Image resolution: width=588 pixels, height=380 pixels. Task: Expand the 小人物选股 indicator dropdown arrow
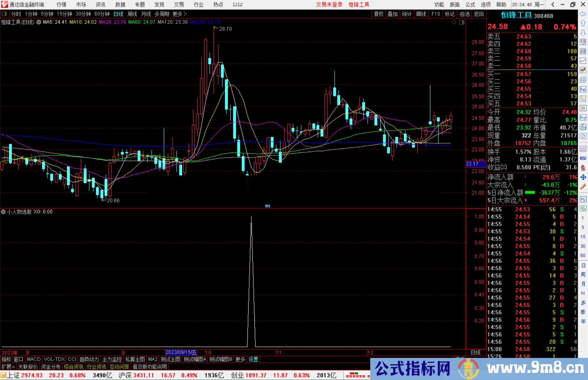[x=3, y=212]
